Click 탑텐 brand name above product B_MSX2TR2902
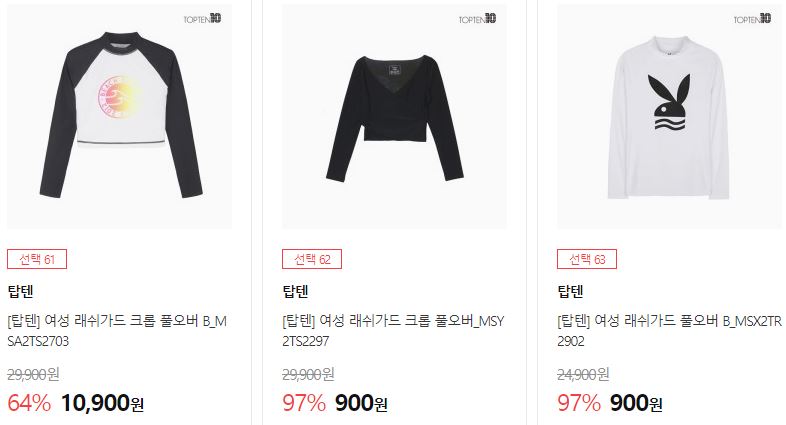 pos(570,291)
